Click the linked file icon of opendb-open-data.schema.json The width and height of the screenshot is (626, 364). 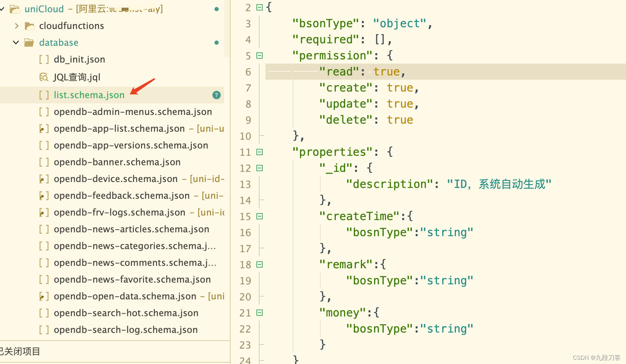click(44, 296)
